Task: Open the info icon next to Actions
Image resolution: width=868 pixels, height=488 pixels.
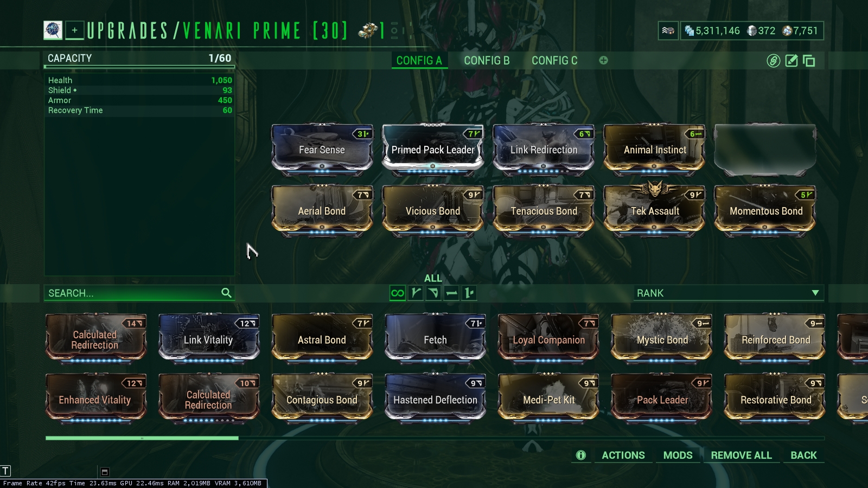Action: 580,455
